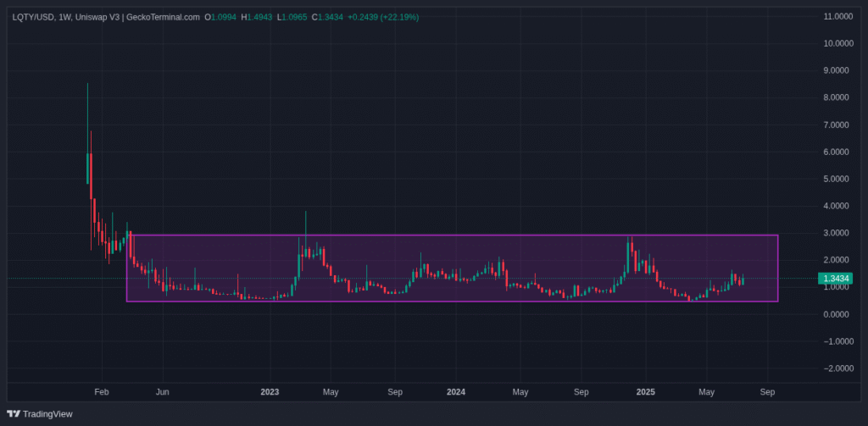
Task: Click the open value O1.0994
Action: (220, 17)
